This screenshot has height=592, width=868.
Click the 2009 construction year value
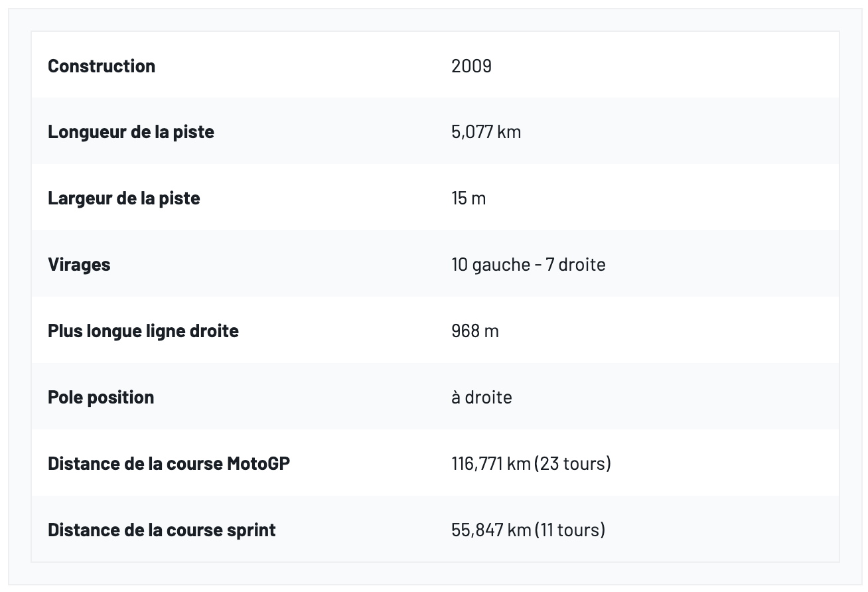tap(471, 66)
